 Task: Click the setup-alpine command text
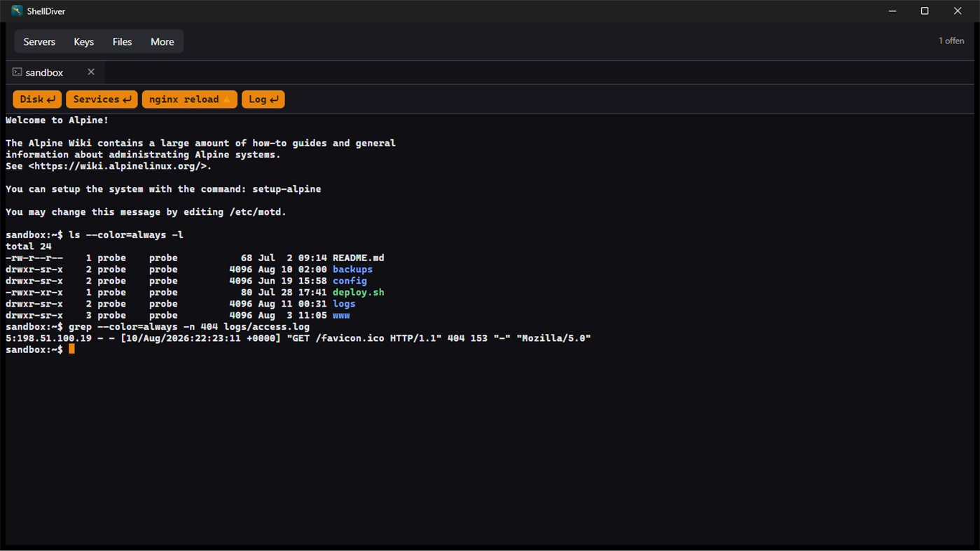point(287,189)
